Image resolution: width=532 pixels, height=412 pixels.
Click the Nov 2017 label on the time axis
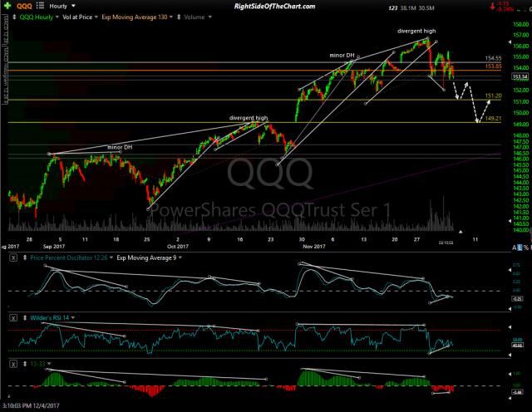click(x=314, y=247)
